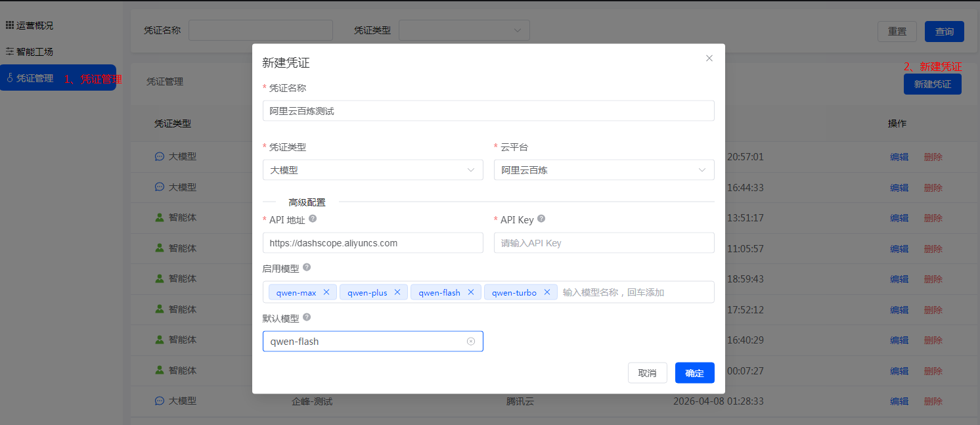This screenshot has height=425, width=980.
Task: Remove the qwen-max model tag
Action: pyautogui.click(x=326, y=292)
